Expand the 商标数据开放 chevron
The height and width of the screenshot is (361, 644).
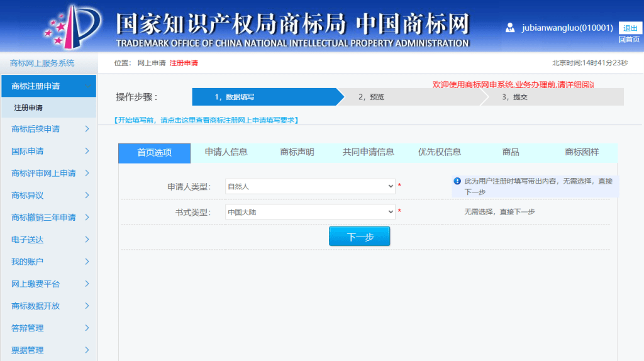pyautogui.click(x=87, y=306)
